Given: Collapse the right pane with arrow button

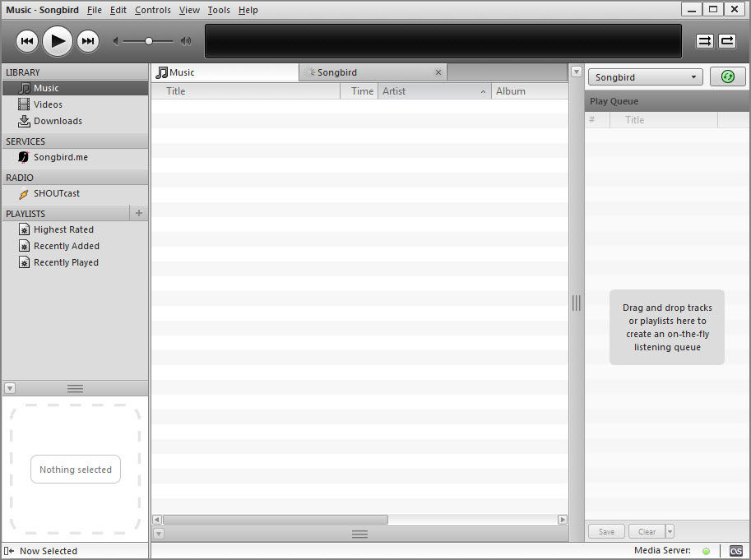Looking at the screenshot, I should tap(577, 72).
